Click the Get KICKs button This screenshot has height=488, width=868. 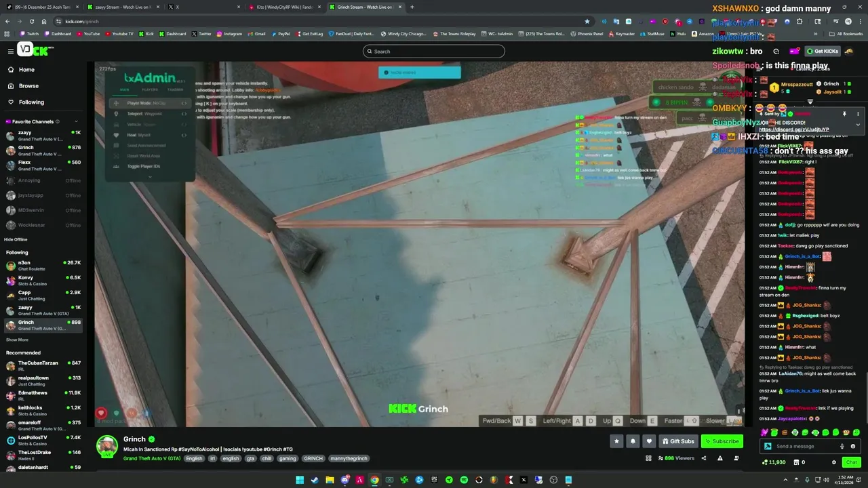tap(822, 52)
